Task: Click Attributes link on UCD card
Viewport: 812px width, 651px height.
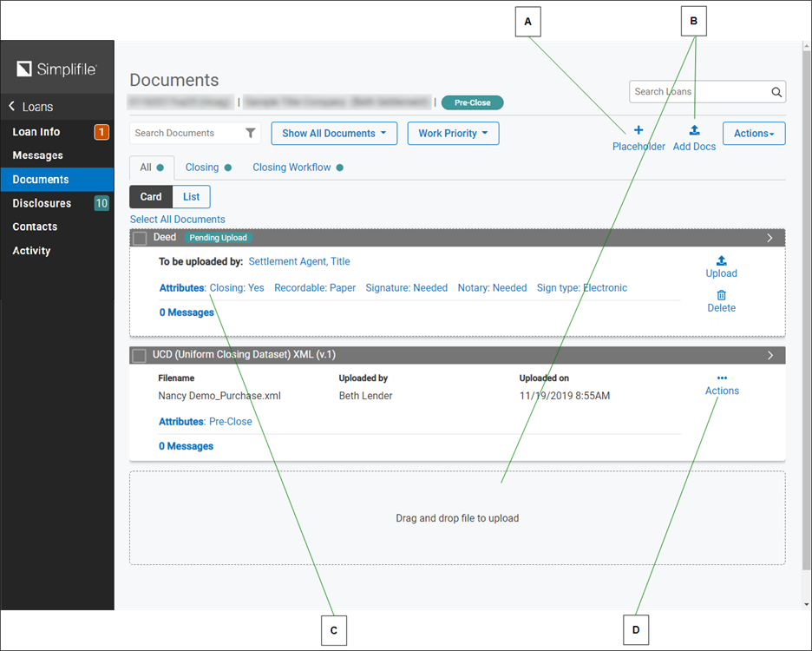Action: (x=181, y=421)
